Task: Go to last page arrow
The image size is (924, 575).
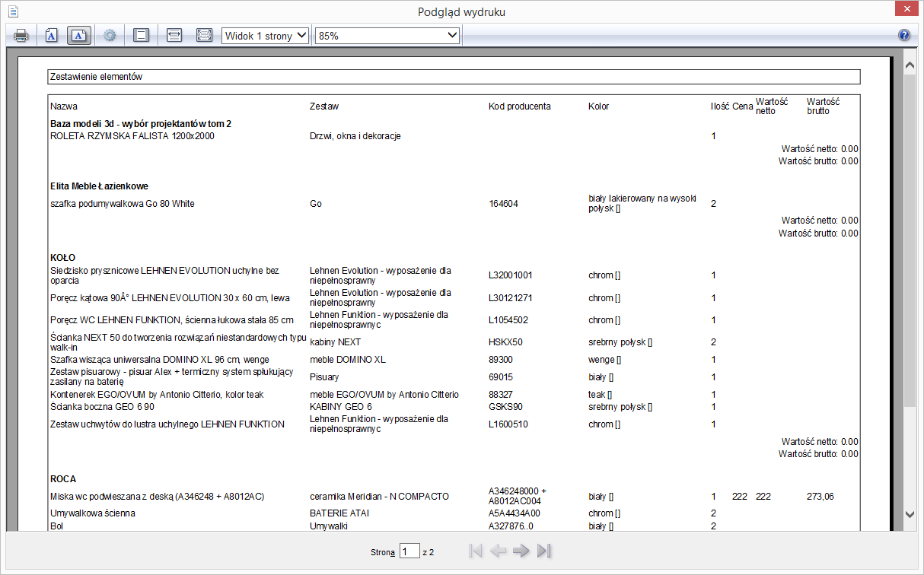Action: pyautogui.click(x=544, y=551)
